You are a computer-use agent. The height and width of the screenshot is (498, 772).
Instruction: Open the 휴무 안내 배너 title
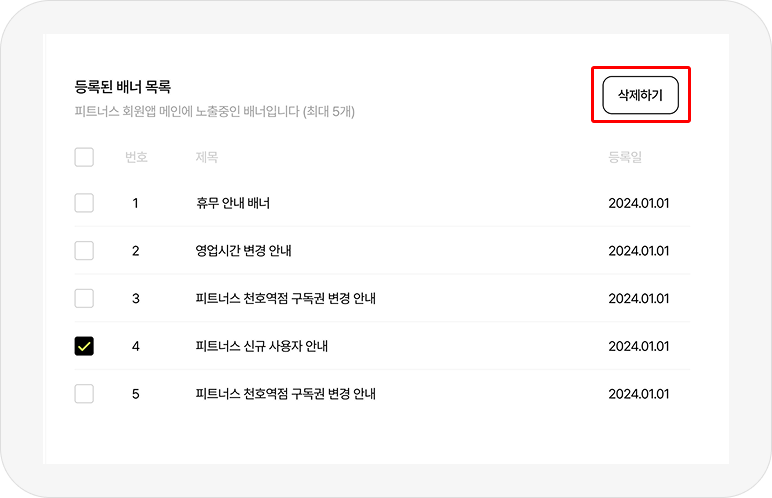pyautogui.click(x=233, y=203)
